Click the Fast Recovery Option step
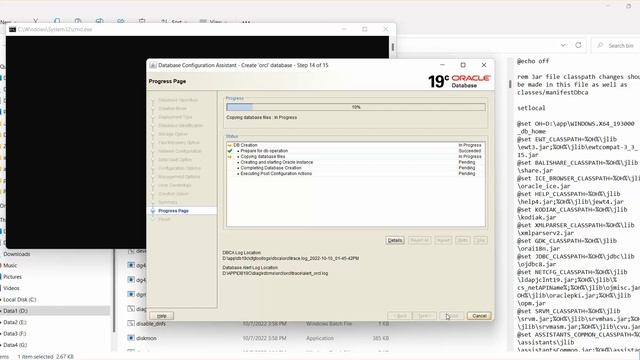The height and width of the screenshot is (360, 640). pos(179,143)
